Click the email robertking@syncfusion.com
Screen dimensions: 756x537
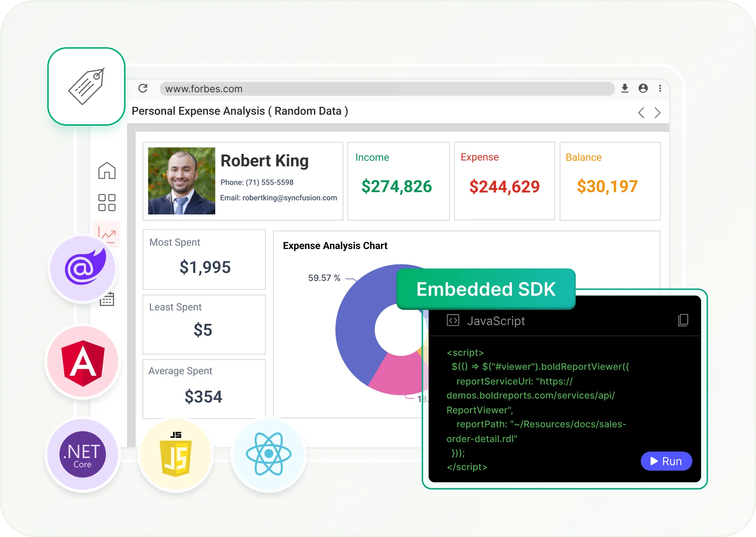point(289,198)
